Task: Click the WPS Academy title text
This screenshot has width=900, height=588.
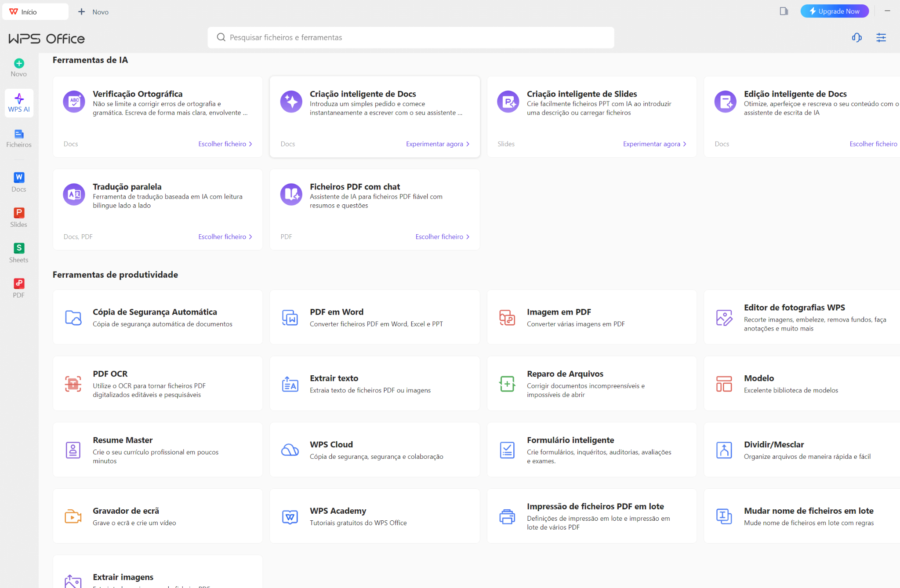Action: 338,511
